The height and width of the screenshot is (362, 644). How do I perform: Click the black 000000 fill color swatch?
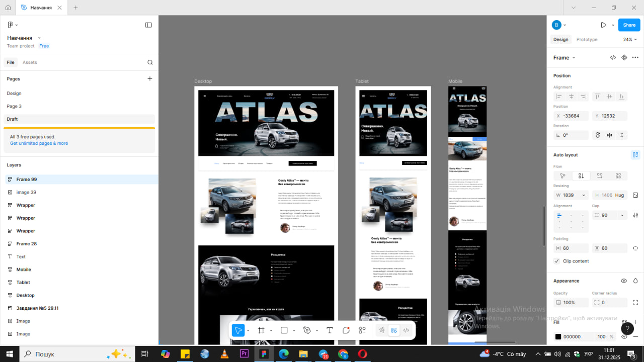tap(558, 337)
